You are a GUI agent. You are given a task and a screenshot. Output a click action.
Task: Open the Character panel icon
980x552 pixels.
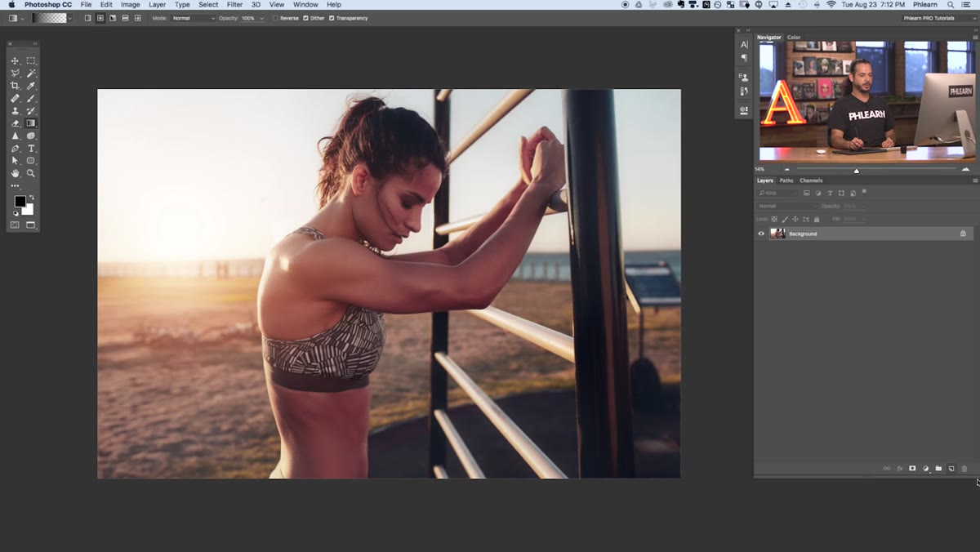744,45
